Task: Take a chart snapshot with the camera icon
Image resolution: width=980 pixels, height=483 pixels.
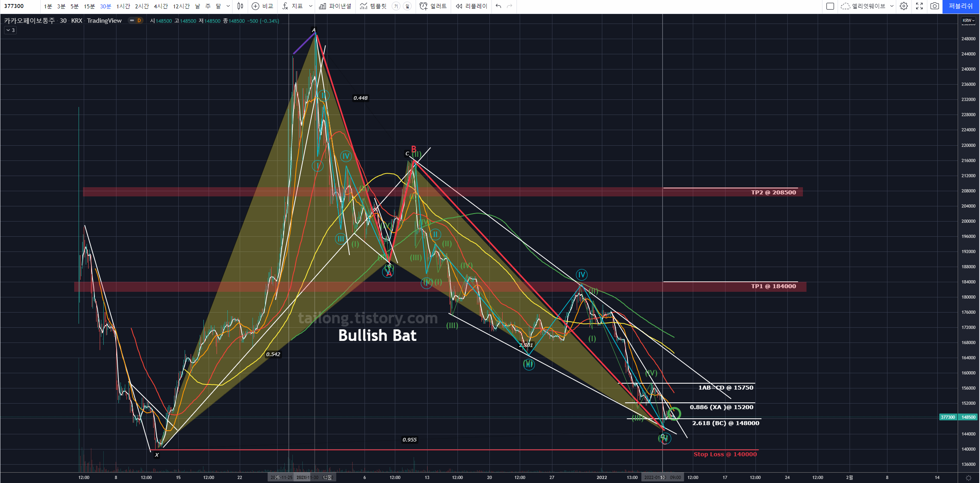Action: tap(935, 6)
